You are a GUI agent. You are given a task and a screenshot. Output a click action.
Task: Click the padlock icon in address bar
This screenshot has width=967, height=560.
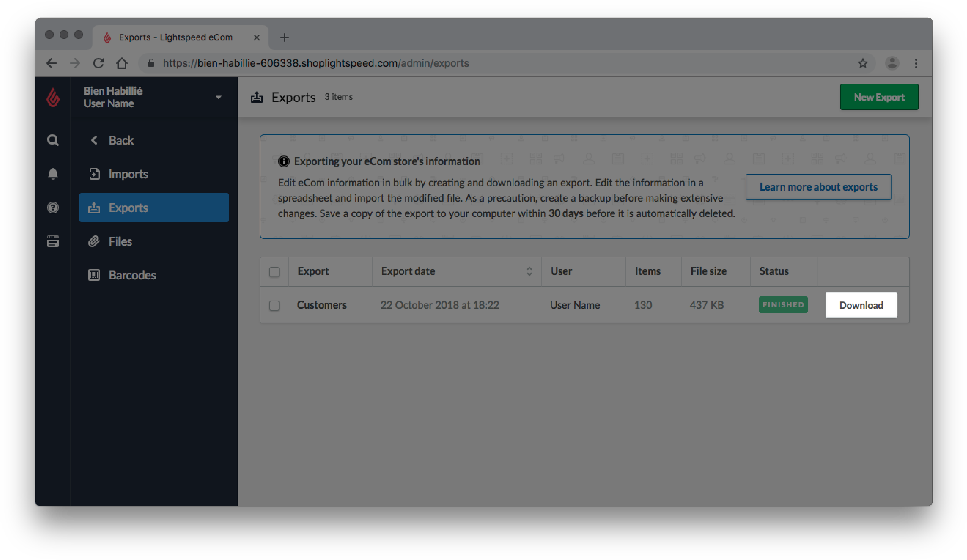151,63
